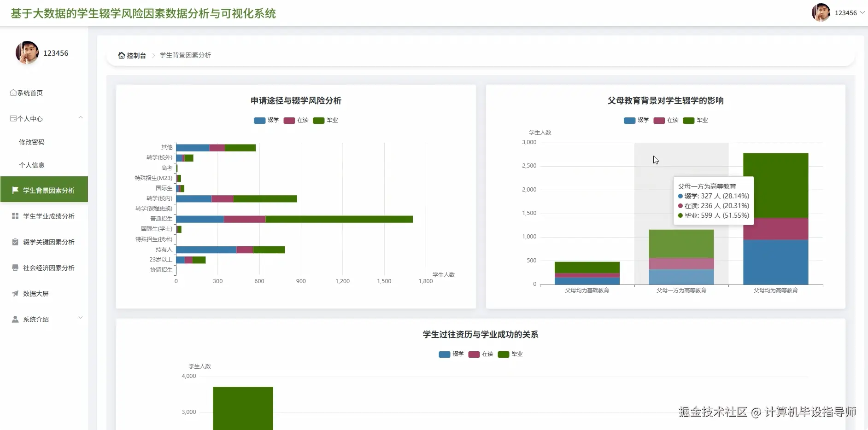Screen dimensions: 868x430
Task: Click blue segment of 父母均为高等教育 column
Action: (x=776, y=262)
